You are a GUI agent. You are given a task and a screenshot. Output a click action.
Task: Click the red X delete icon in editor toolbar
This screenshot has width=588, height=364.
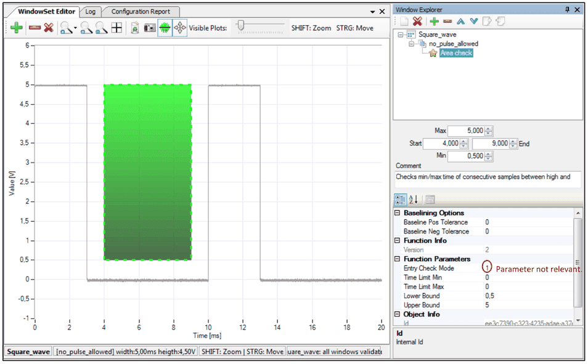(48, 28)
